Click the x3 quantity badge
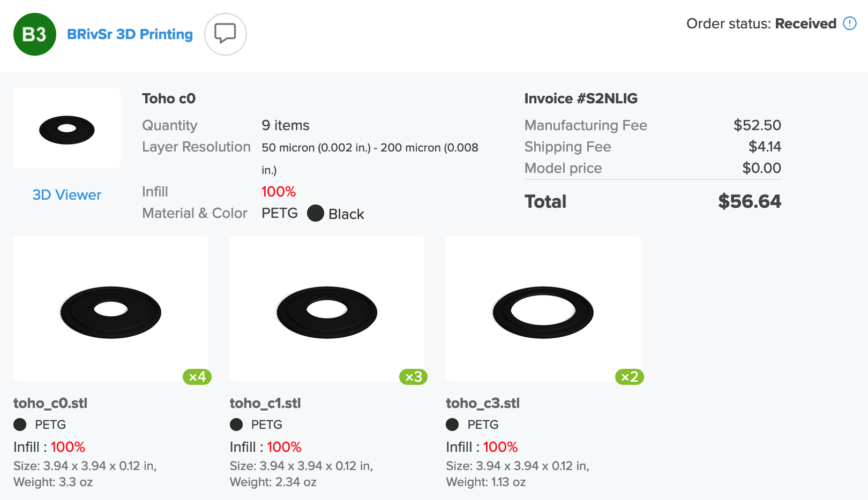Viewport: 868px width, 500px height. tap(414, 377)
